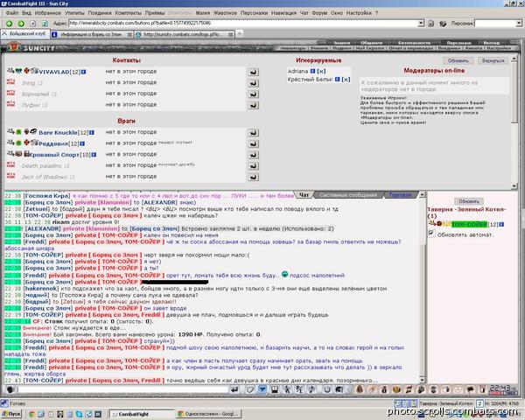525x420 pixels.
Task: Click return arrow button in Кровавый Спорт row
Action: pos(254,155)
